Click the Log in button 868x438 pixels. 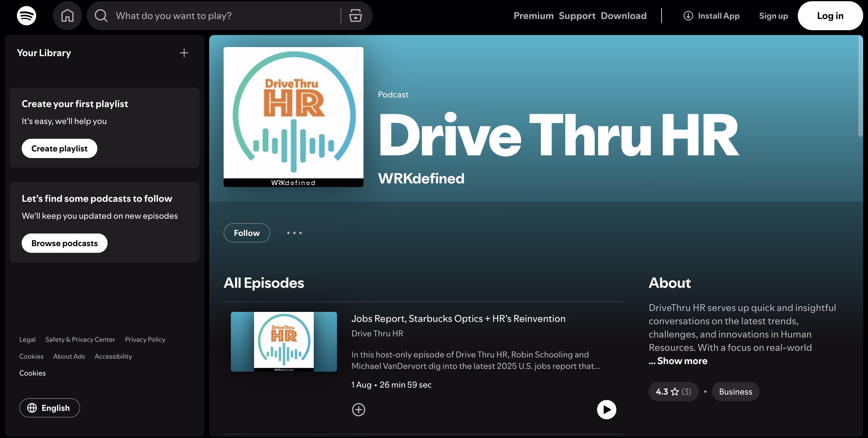pos(830,15)
